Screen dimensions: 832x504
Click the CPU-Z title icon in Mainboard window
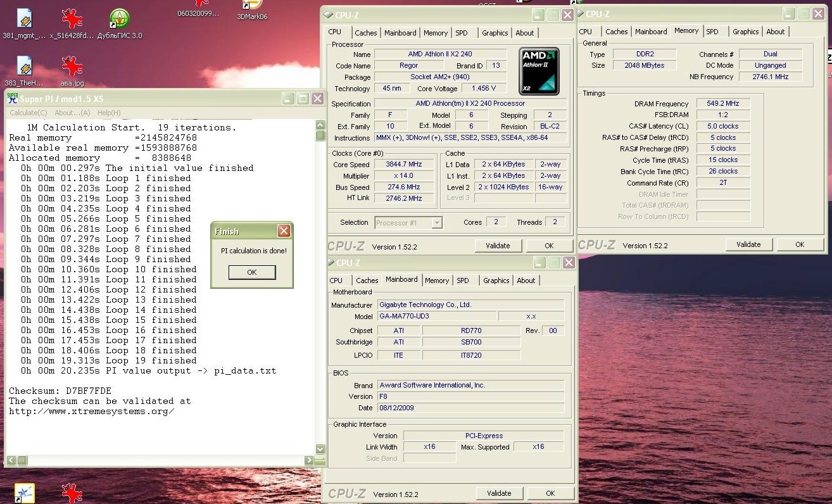330,263
